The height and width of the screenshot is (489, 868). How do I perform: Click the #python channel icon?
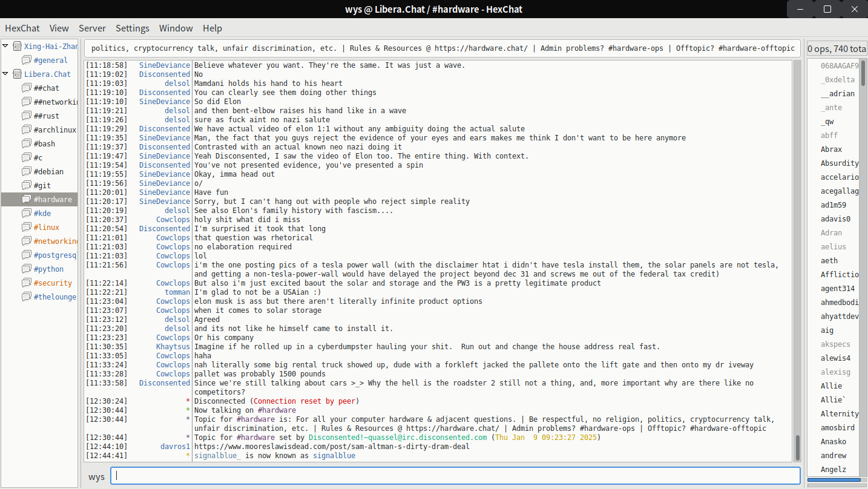pos(27,269)
